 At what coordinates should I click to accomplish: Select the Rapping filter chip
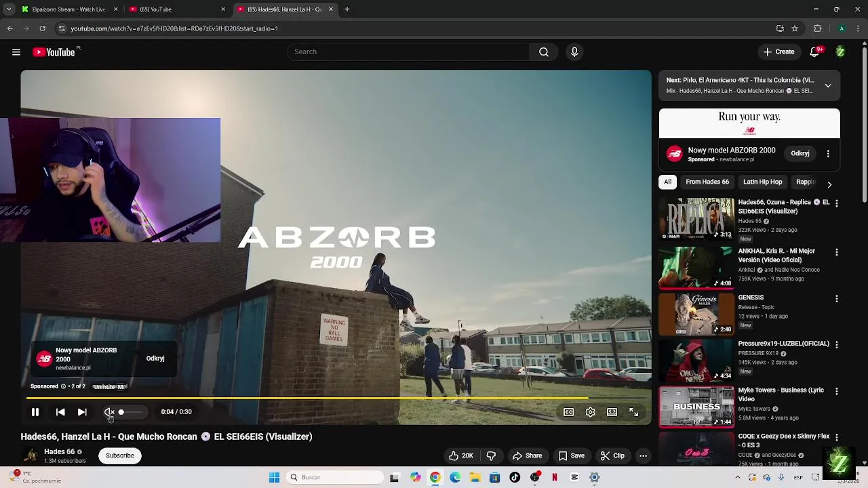pyautogui.click(x=806, y=182)
